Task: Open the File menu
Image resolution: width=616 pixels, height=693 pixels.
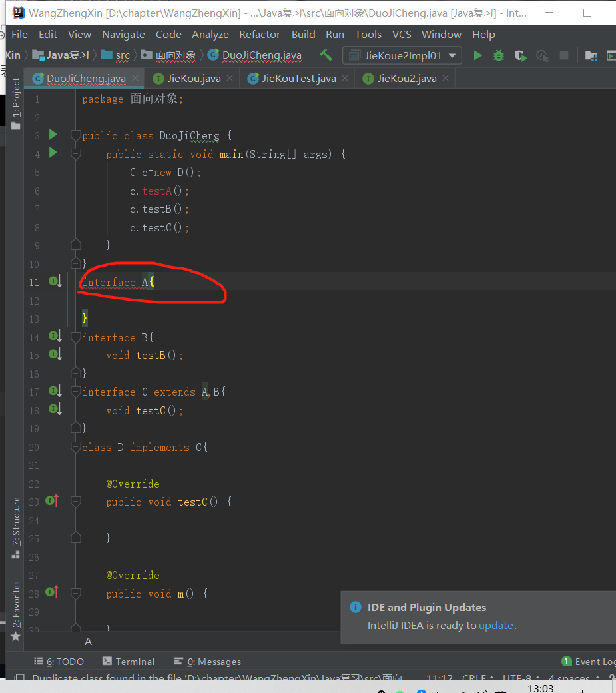Action: pyautogui.click(x=19, y=35)
